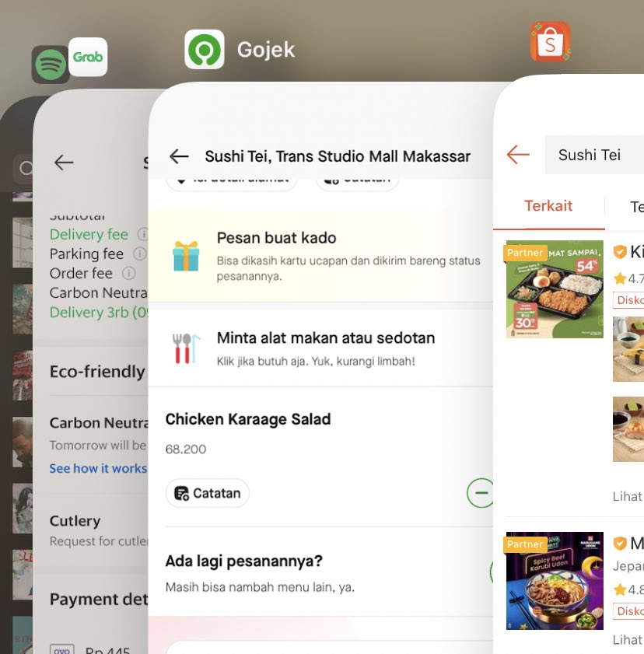This screenshot has width=644, height=654.
Task: Tap Payment details heading in Grab
Action: pos(99,600)
